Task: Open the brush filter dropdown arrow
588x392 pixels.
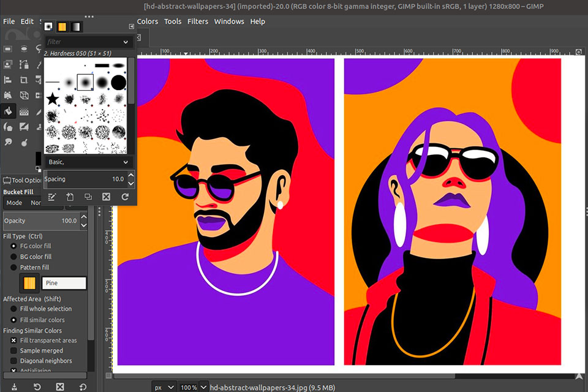Action: (126, 42)
